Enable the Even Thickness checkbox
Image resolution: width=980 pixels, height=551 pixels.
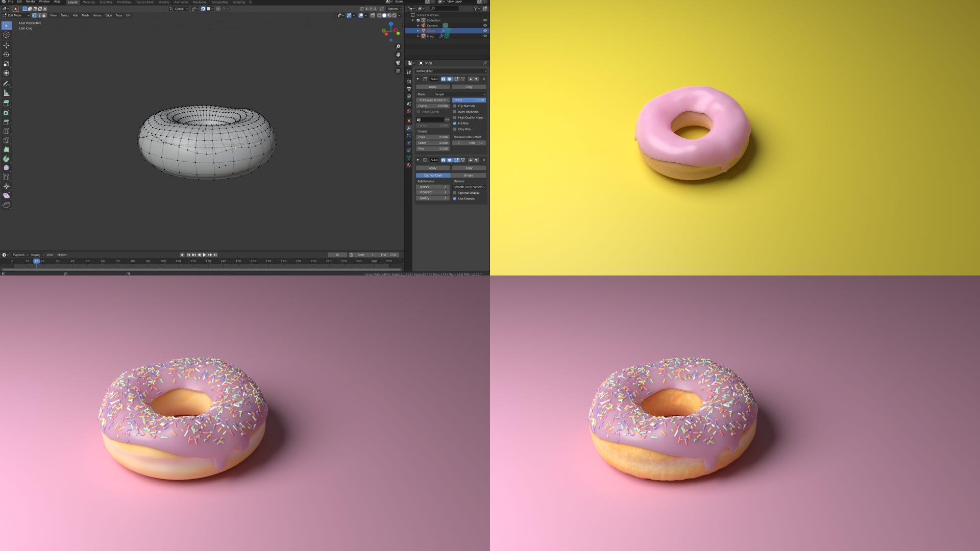point(455,112)
